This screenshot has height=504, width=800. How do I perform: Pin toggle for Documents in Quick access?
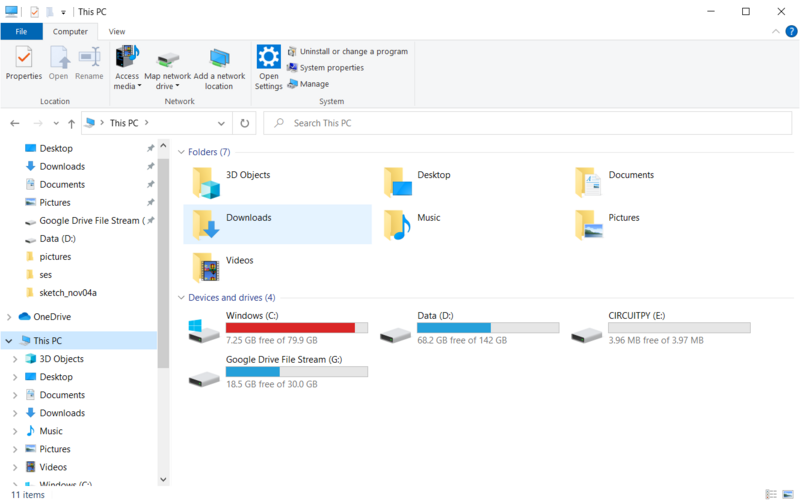[151, 184]
